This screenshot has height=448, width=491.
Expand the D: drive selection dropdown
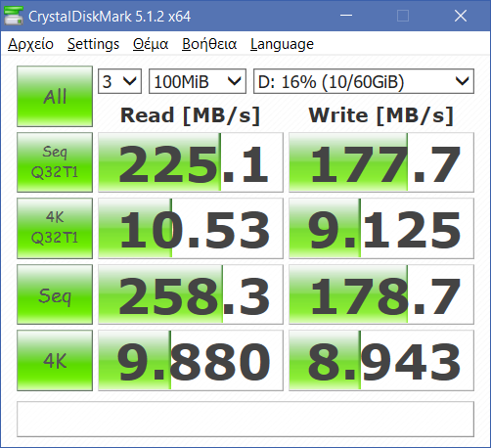[x=364, y=81]
